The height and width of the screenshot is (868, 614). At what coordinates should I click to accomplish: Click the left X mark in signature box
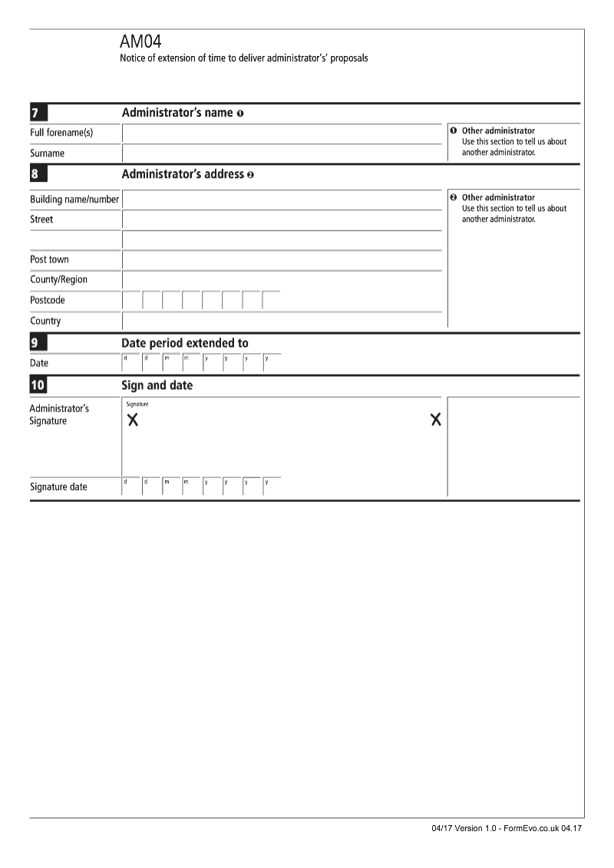133,420
